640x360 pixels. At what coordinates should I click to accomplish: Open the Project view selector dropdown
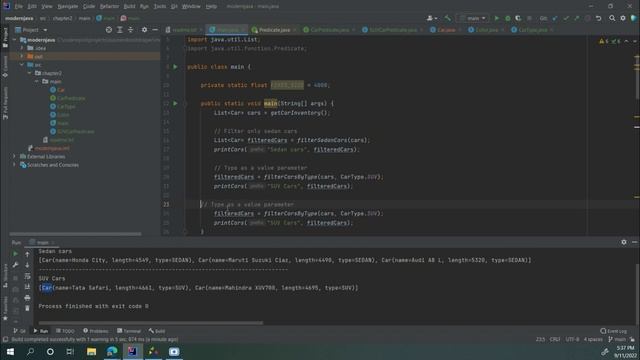tap(31, 30)
